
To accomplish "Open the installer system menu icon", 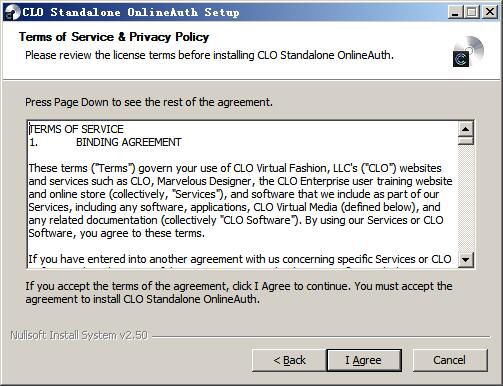I will 13,12.
